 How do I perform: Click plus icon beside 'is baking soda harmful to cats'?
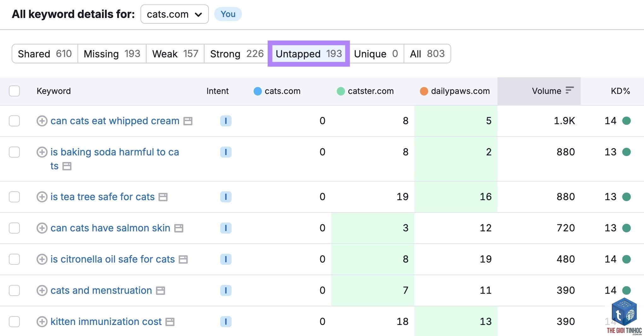[42, 152]
